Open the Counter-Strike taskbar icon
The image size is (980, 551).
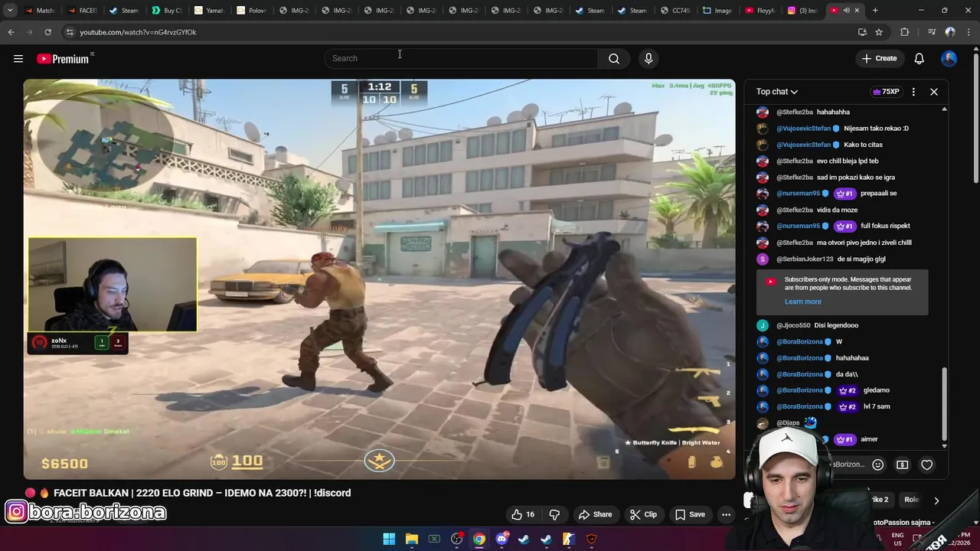tap(568, 539)
